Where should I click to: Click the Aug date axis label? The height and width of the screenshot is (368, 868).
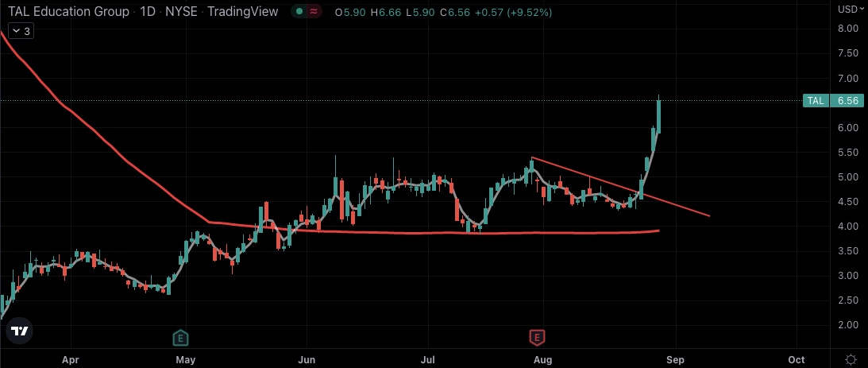pyautogui.click(x=543, y=360)
